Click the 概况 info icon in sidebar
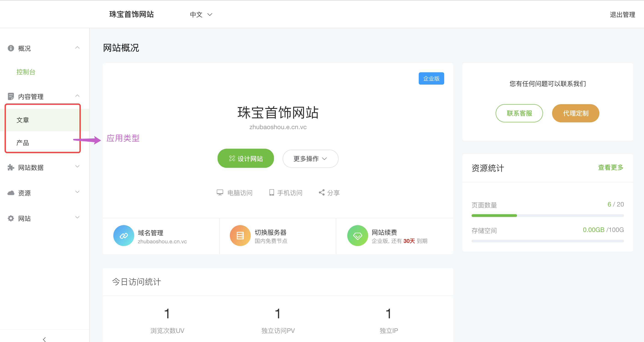 11,48
